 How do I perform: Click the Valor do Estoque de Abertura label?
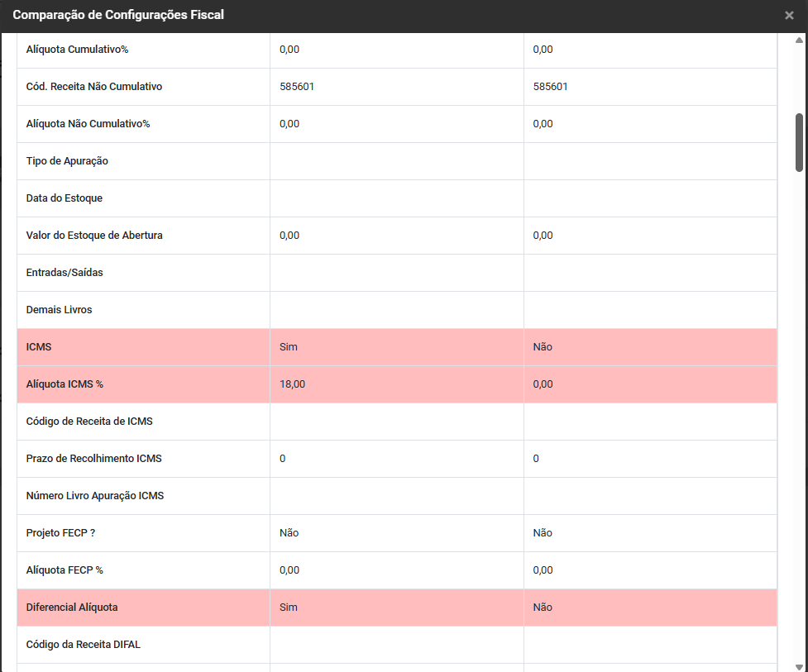pos(94,236)
